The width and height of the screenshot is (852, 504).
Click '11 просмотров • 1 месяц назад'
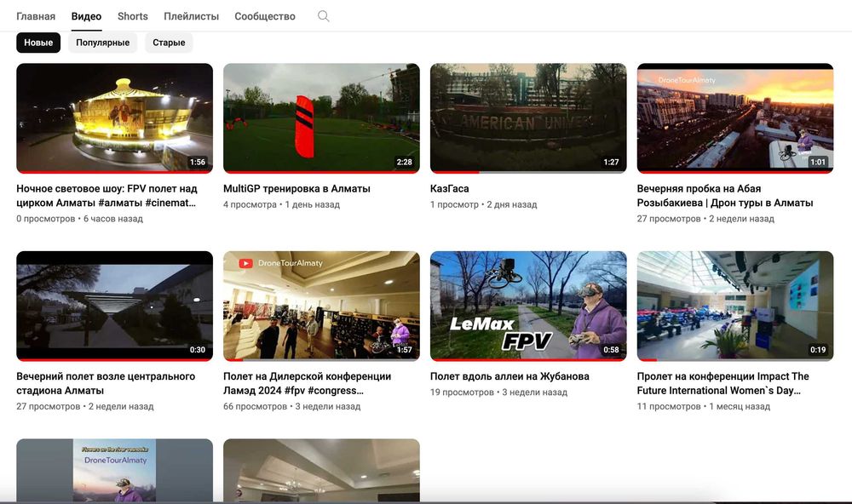pos(704,406)
